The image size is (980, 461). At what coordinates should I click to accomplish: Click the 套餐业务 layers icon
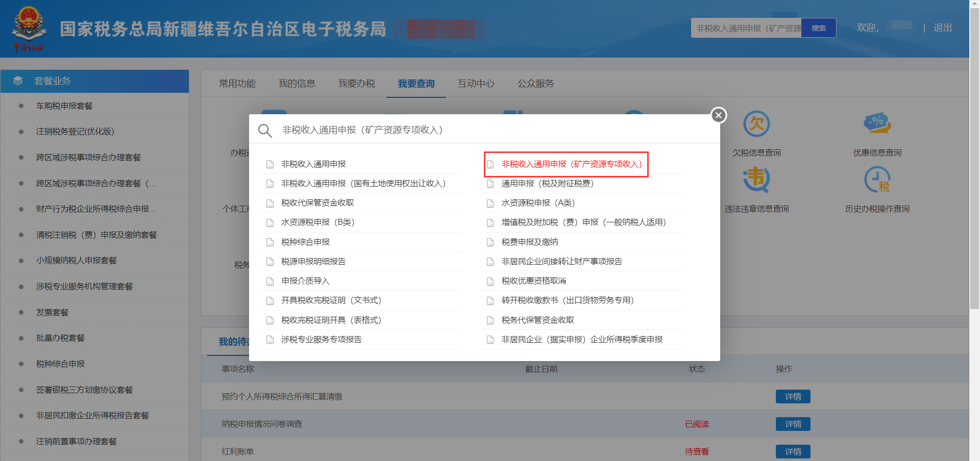tap(18, 81)
